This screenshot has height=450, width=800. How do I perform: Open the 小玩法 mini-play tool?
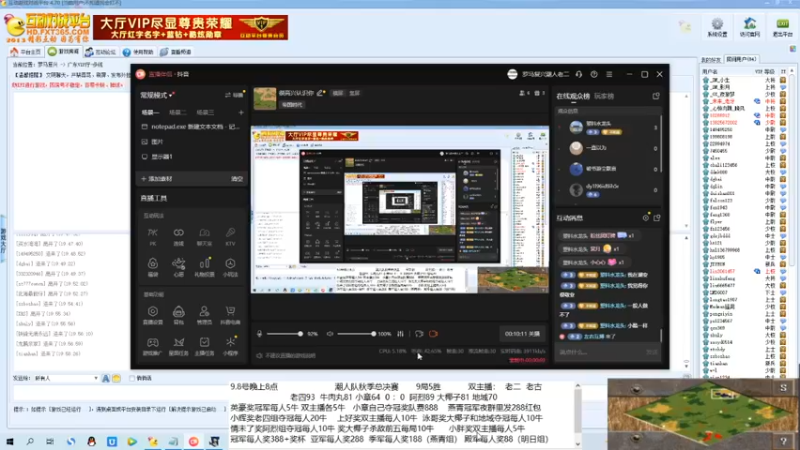(230, 267)
